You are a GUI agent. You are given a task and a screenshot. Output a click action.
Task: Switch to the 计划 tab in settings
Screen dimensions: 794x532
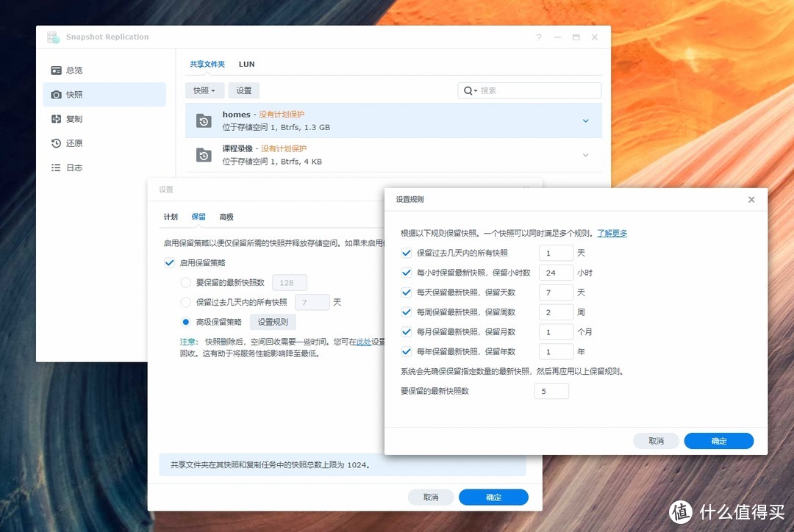pyautogui.click(x=170, y=217)
